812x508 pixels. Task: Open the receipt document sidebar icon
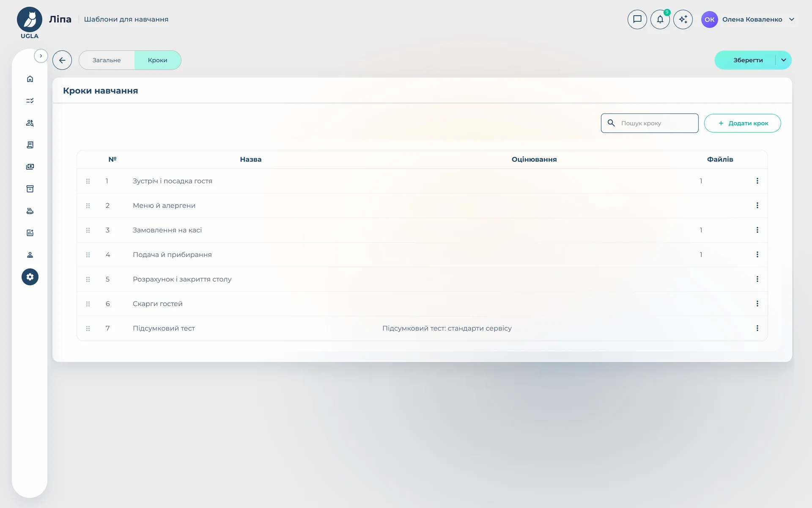click(30, 145)
